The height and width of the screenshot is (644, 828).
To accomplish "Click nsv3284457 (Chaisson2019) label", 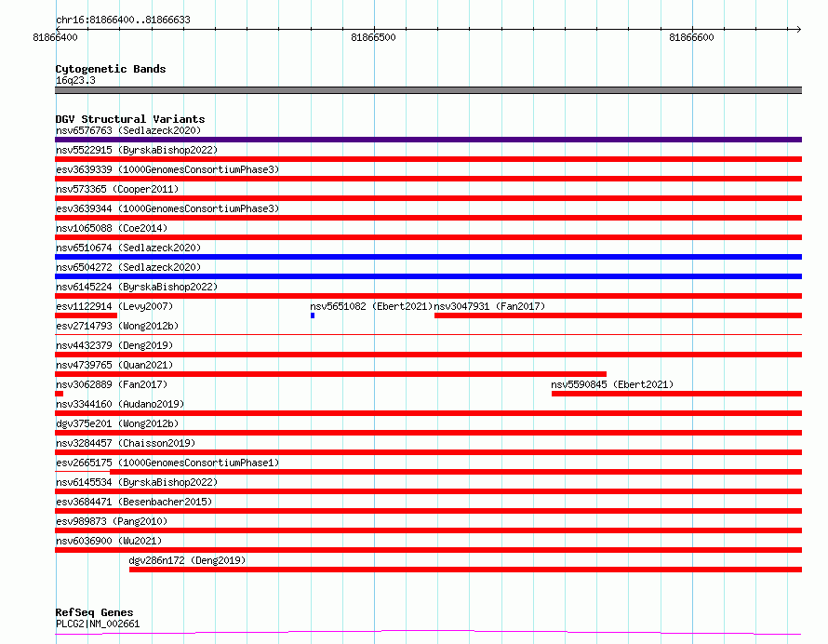I will pos(126,443).
